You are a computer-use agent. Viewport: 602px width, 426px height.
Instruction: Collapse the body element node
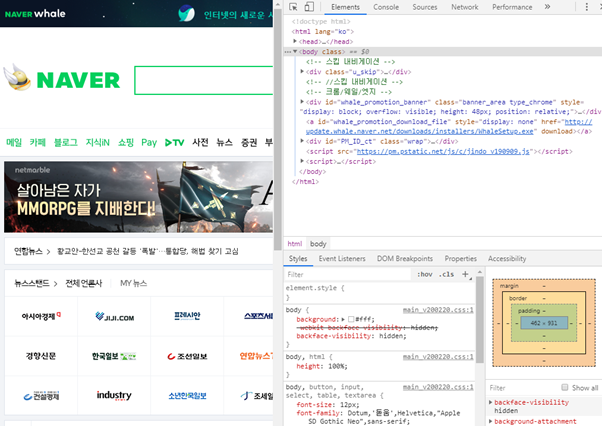pos(295,51)
